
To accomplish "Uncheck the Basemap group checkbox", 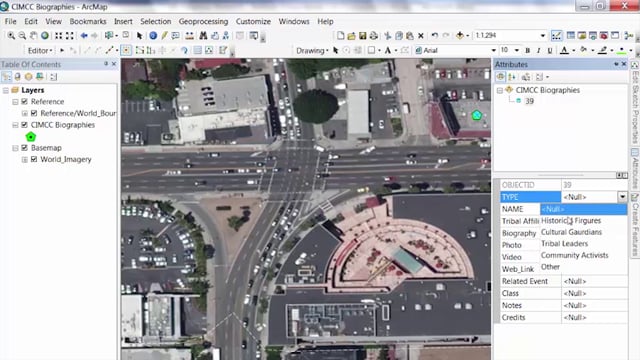I will coord(24,148).
